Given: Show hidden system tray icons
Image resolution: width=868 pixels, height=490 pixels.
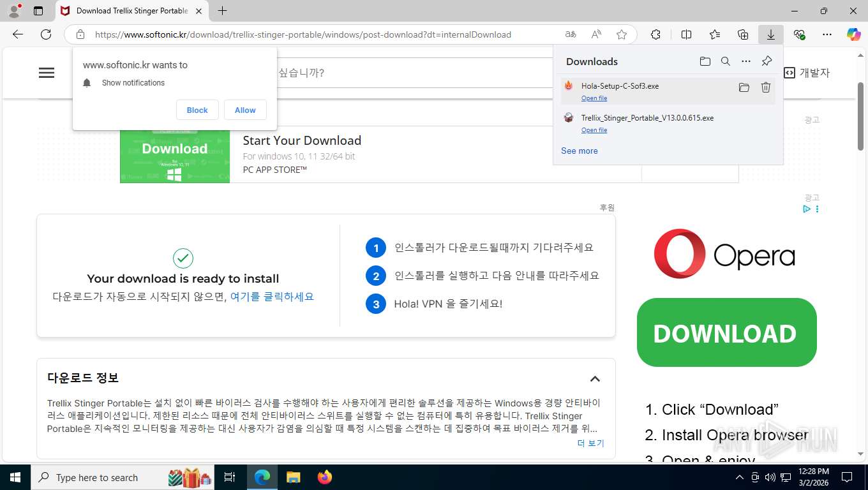Looking at the screenshot, I should [x=740, y=477].
